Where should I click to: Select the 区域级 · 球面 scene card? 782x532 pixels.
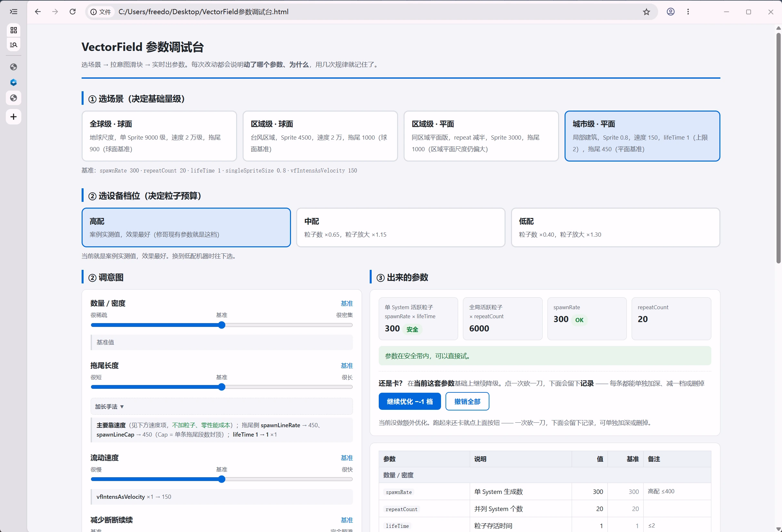[320, 136]
